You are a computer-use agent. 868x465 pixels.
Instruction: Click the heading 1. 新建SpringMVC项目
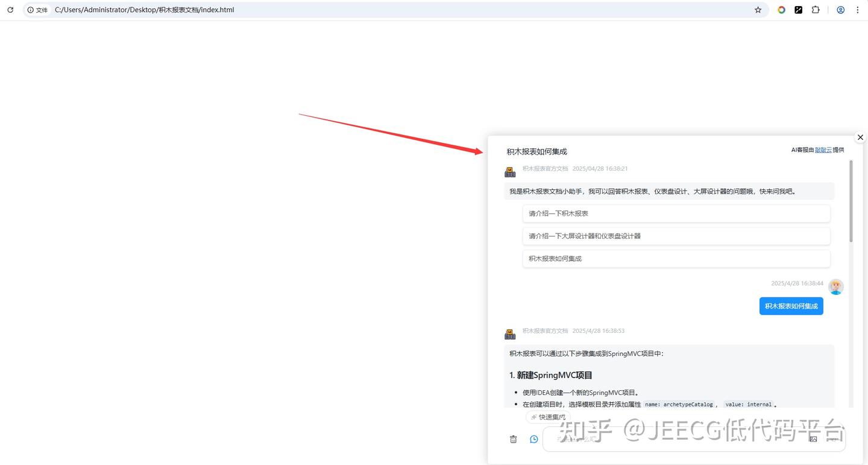pyautogui.click(x=551, y=375)
